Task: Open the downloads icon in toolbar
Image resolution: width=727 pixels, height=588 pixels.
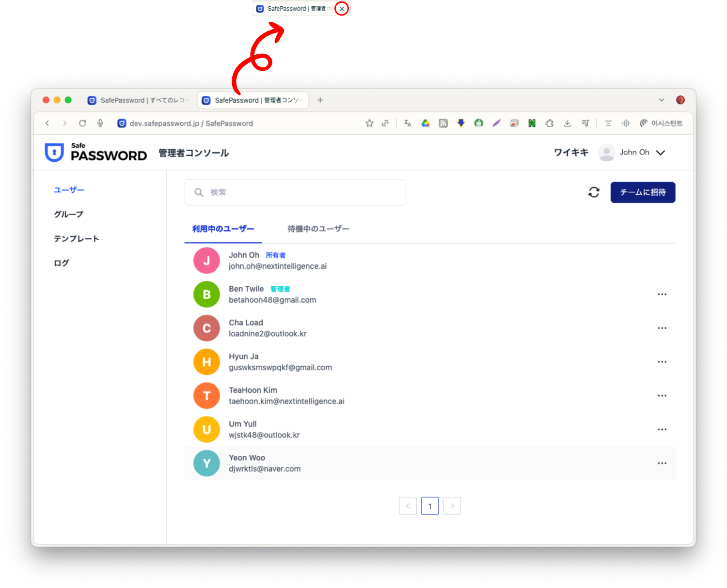Action: [567, 124]
